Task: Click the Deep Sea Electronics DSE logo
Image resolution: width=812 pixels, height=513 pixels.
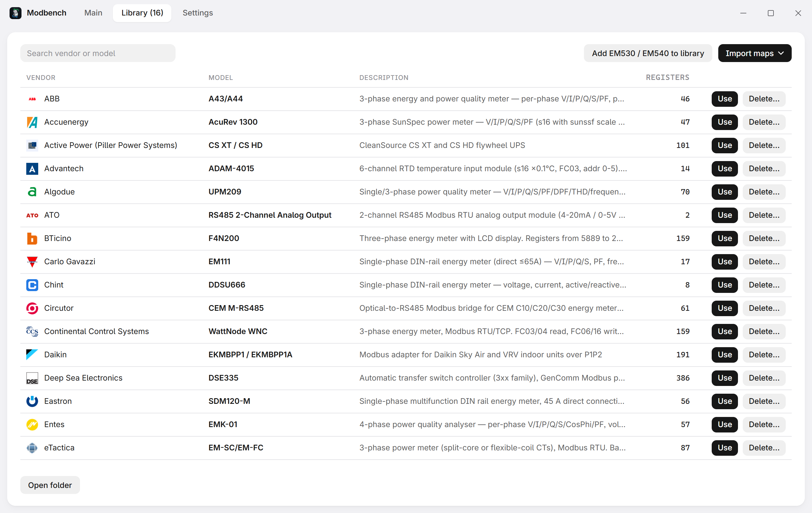Action: [x=32, y=378]
